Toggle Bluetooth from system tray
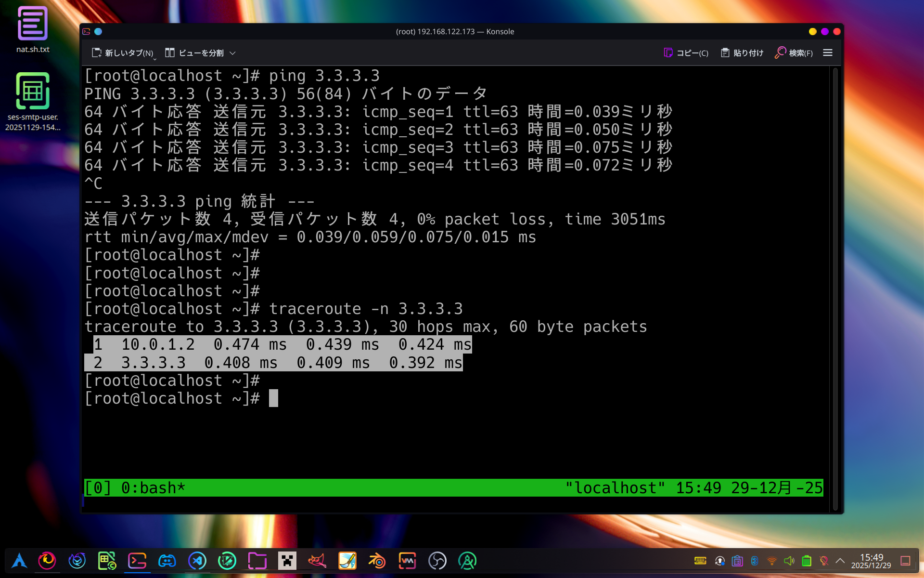 [x=755, y=561]
